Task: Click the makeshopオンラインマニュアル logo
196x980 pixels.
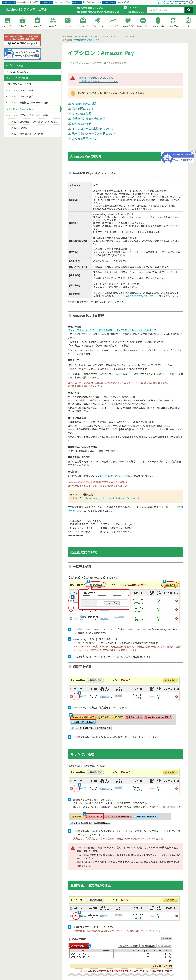Action: point(25,9)
